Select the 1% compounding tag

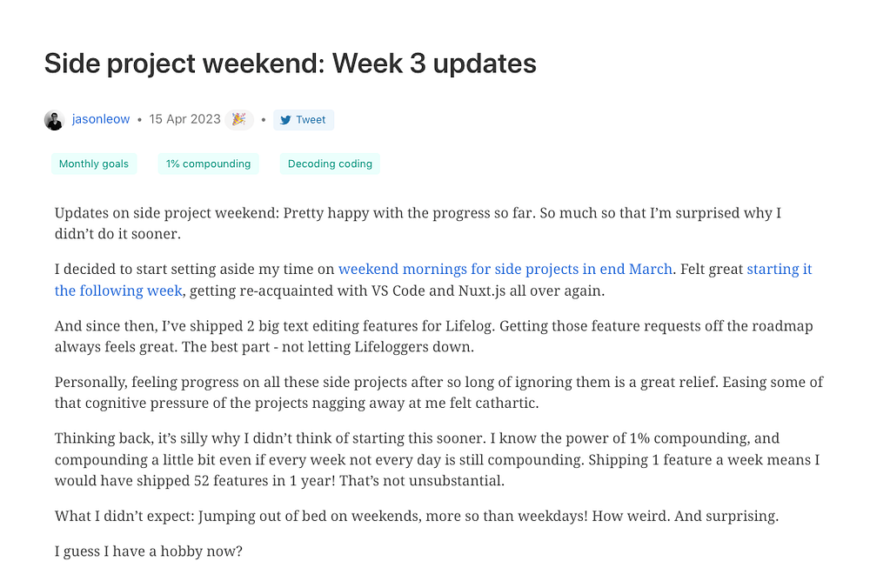pyautogui.click(x=208, y=164)
